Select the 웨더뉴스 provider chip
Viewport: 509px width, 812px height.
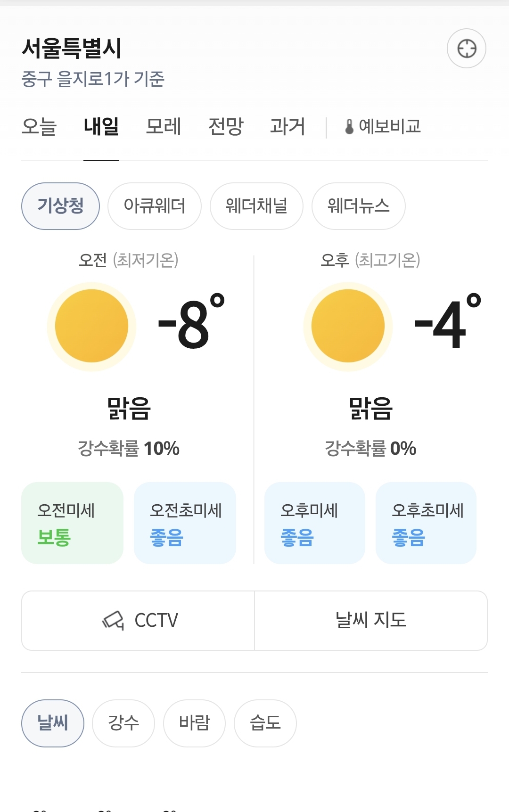359,206
